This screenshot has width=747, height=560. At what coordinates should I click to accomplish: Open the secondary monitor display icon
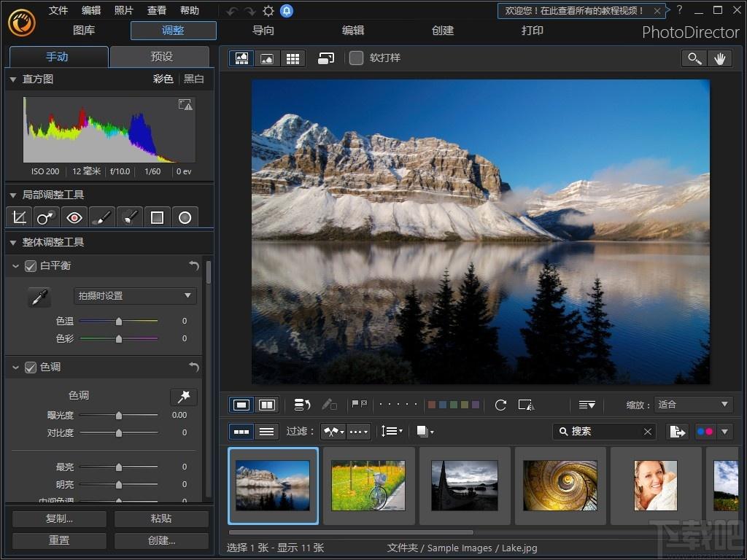pyautogui.click(x=326, y=58)
